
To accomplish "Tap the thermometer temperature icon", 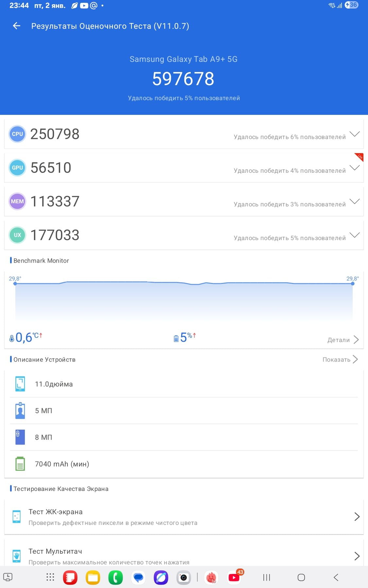I will 12,338.
